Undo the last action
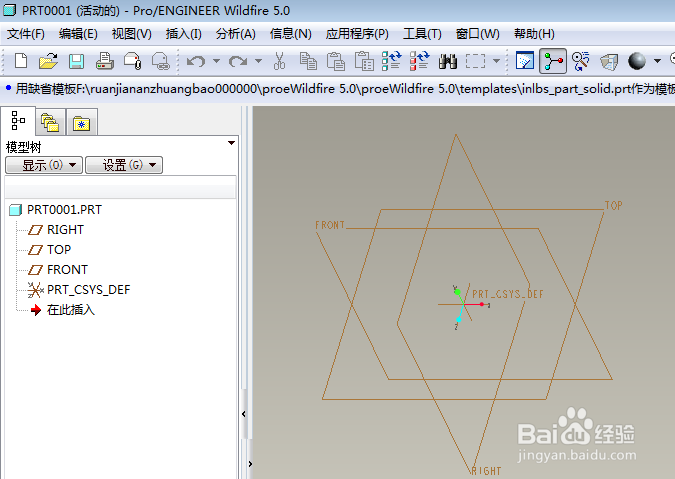 coord(196,62)
